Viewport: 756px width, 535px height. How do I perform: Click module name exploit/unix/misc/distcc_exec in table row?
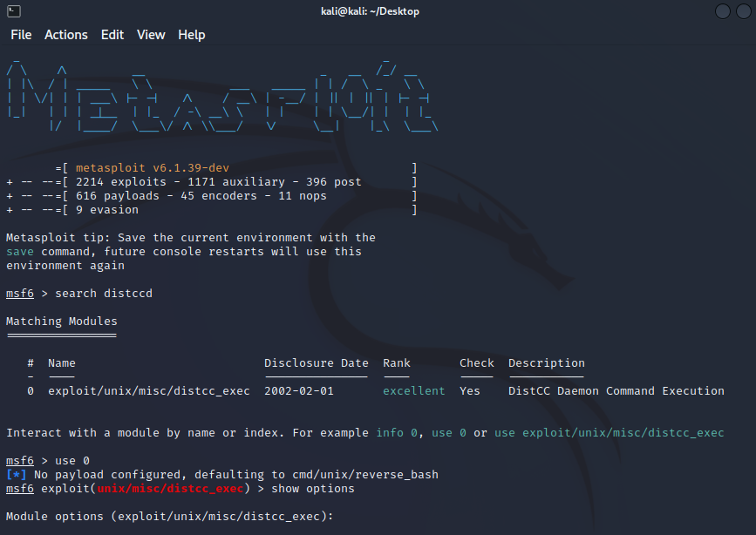[149, 391]
